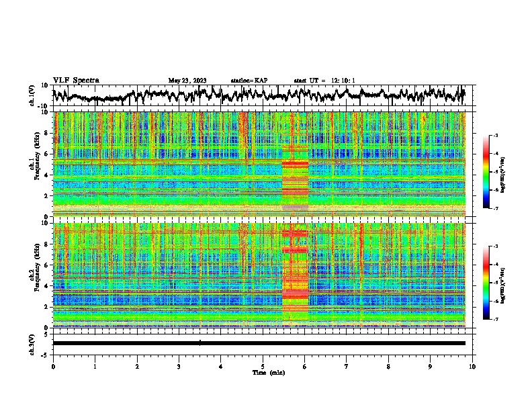The image size is (532, 411).
Task: Select the "Time (min)" x-axis label
Action: tap(269, 373)
